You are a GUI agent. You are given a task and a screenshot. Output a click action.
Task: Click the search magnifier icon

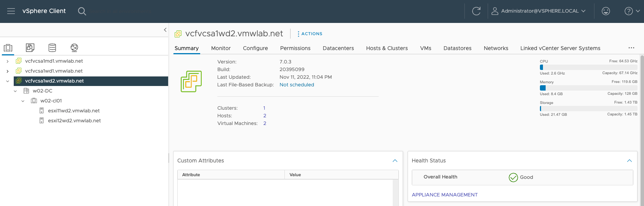[82, 11]
